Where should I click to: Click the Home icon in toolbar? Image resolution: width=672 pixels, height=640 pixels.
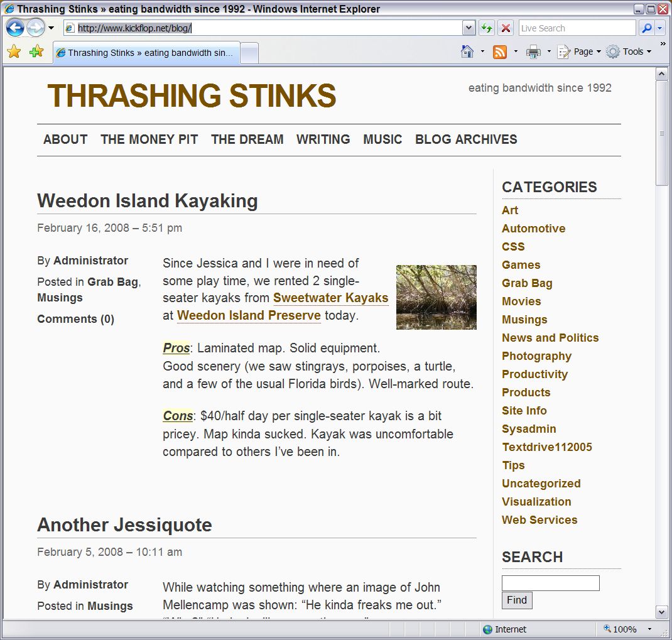[467, 52]
